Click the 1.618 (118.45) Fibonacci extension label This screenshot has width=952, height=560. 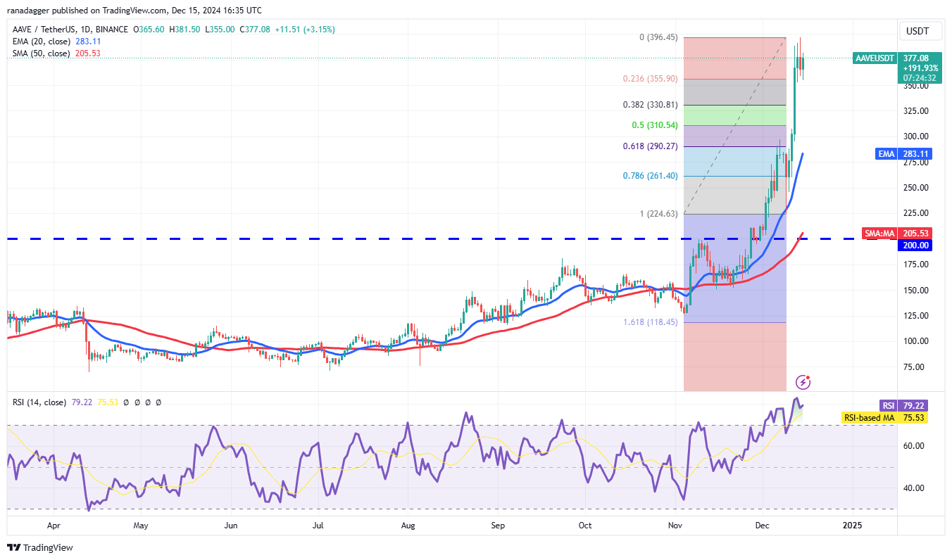[649, 322]
